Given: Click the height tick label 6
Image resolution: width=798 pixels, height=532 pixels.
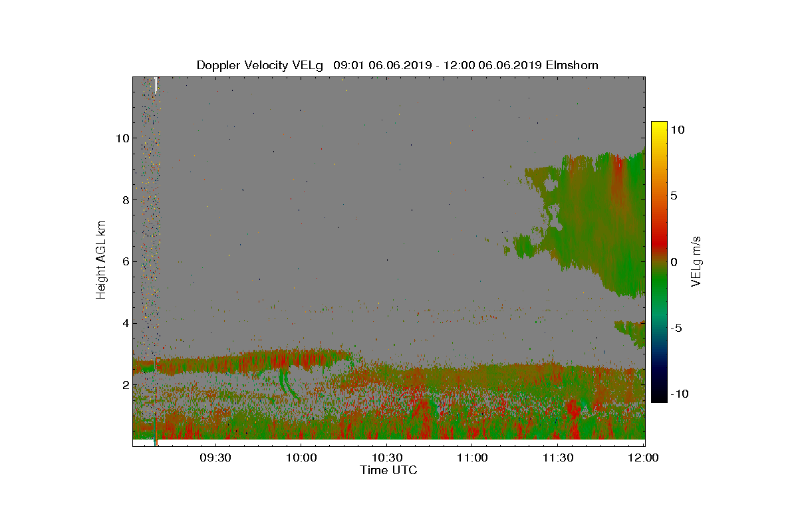Looking at the screenshot, I should (125, 262).
